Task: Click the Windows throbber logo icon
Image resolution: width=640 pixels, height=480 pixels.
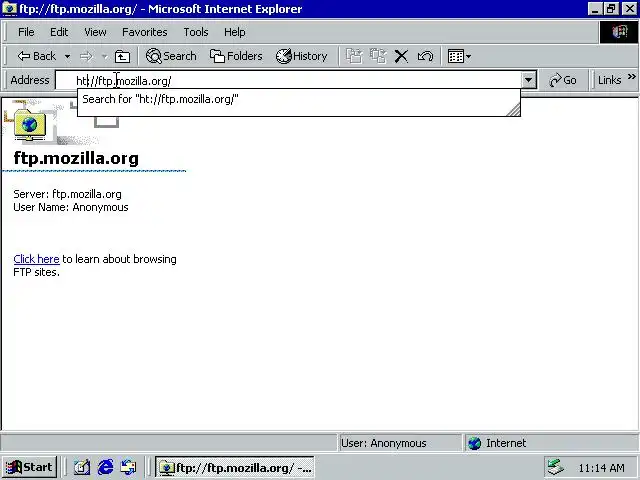Action: [619, 32]
